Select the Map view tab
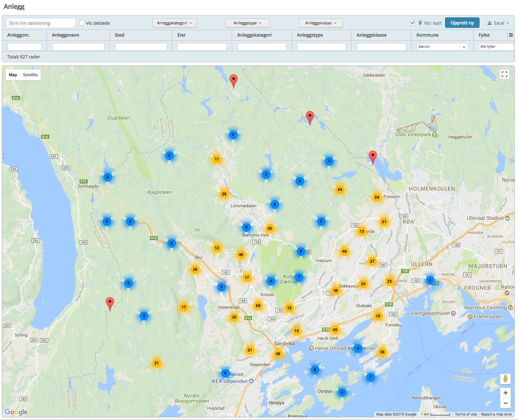Screen dimensions: 518x420 [13, 75]
